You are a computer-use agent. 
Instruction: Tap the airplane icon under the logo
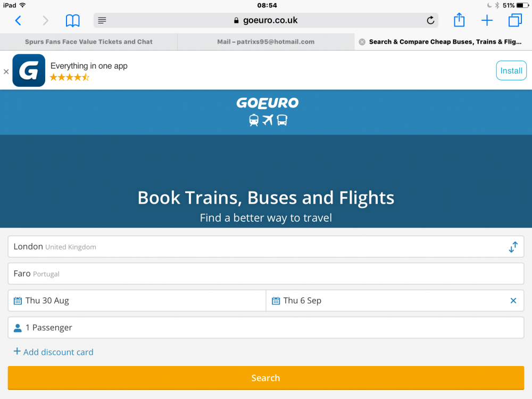point(268,120)
